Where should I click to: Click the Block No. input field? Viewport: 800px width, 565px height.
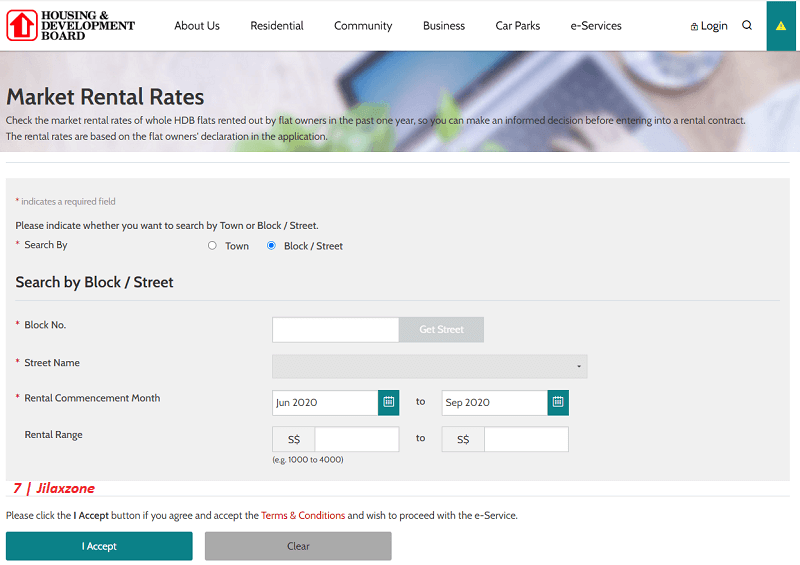(335, 330)
